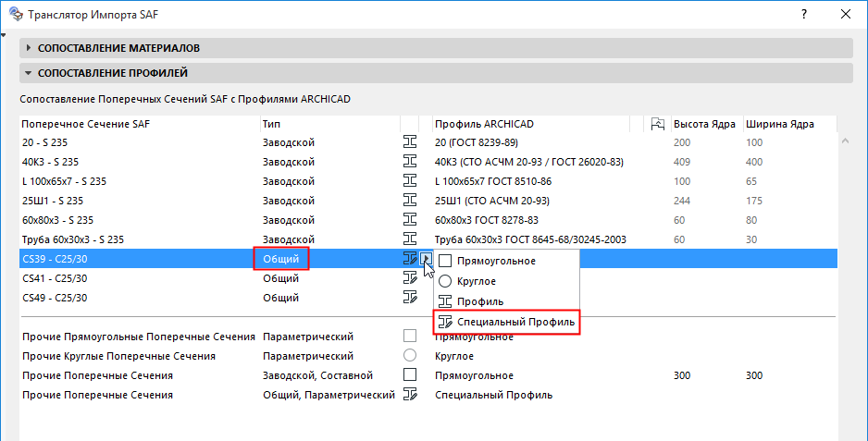Click the I-beam profile icon for 40К3 - S 235

tap(410, 162)
